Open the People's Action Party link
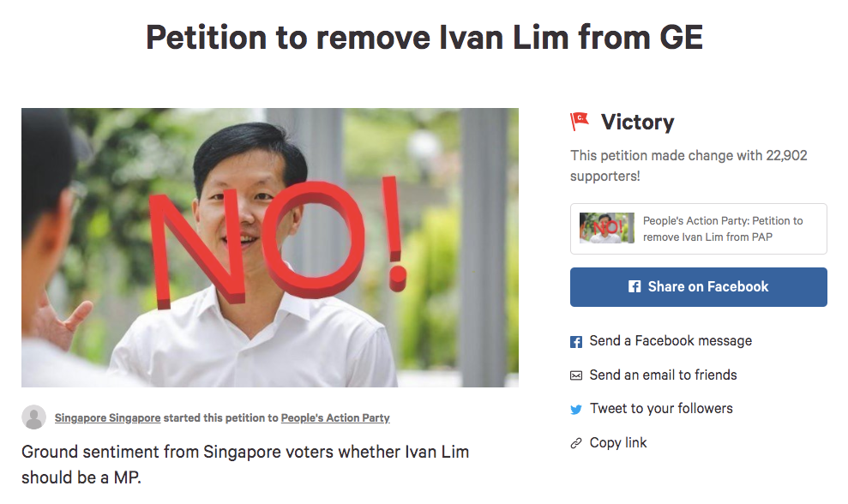Screen dimensions: 848x504 [x=335, y=418]
